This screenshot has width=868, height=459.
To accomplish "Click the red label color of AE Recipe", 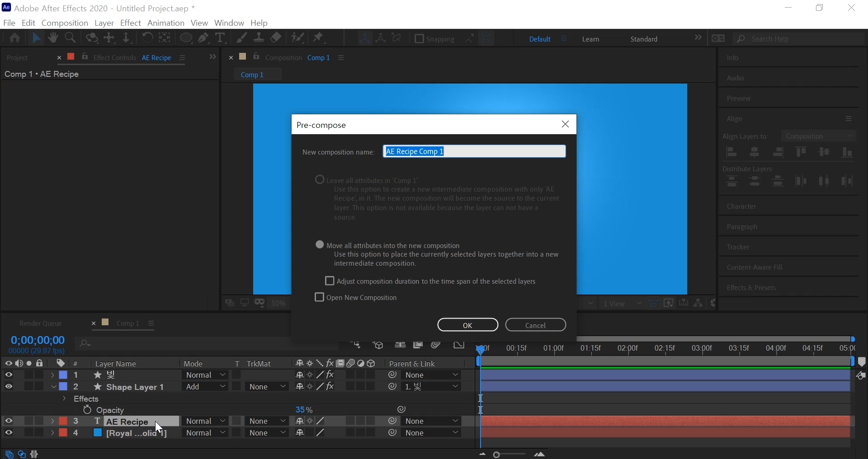I will click(63, 421).
